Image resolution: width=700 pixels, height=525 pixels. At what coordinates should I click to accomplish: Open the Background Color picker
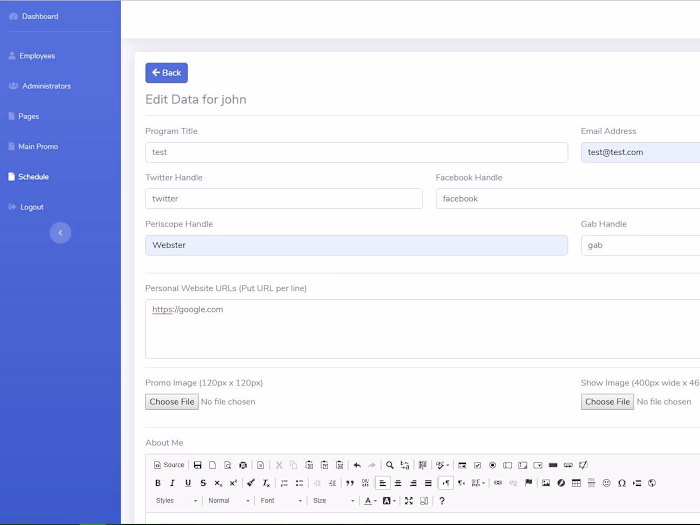coord(389,501)
